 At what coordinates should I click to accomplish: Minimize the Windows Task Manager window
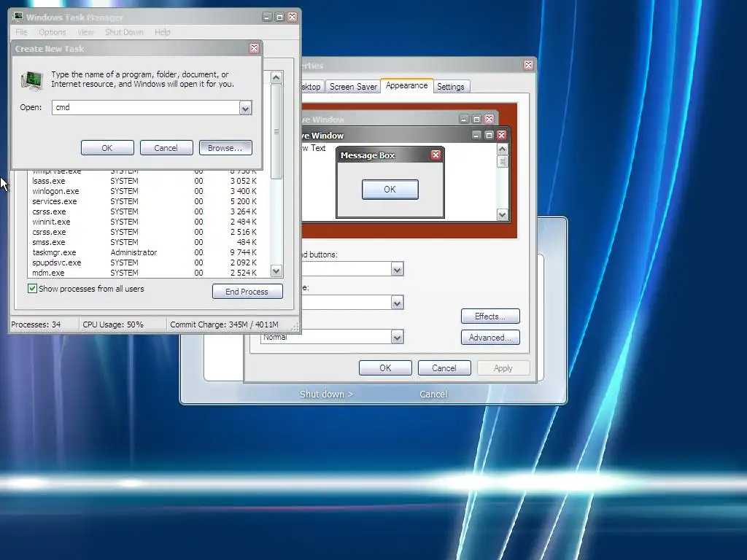tap(267, 17)
